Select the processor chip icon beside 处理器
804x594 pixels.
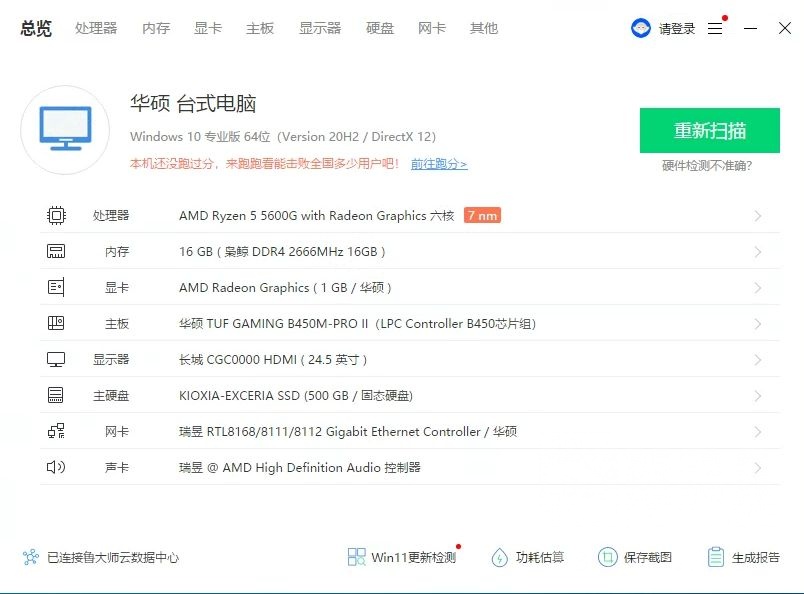[57, 214]
